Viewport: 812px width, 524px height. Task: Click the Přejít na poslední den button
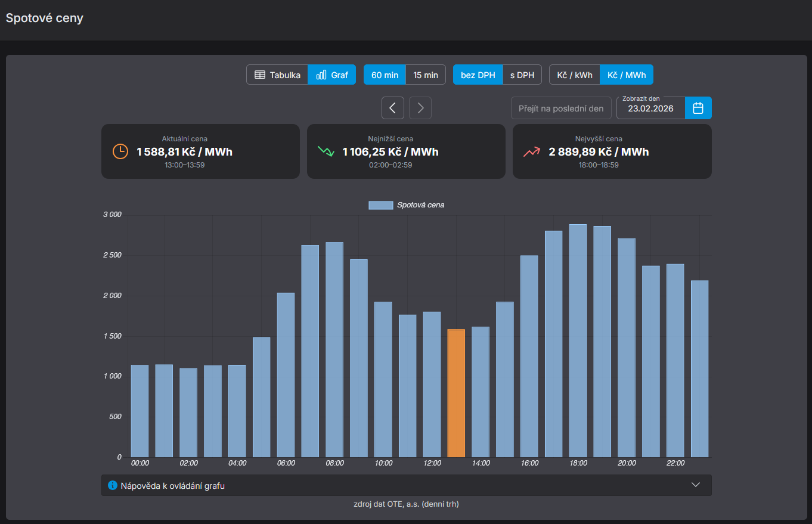pos(561,108)
